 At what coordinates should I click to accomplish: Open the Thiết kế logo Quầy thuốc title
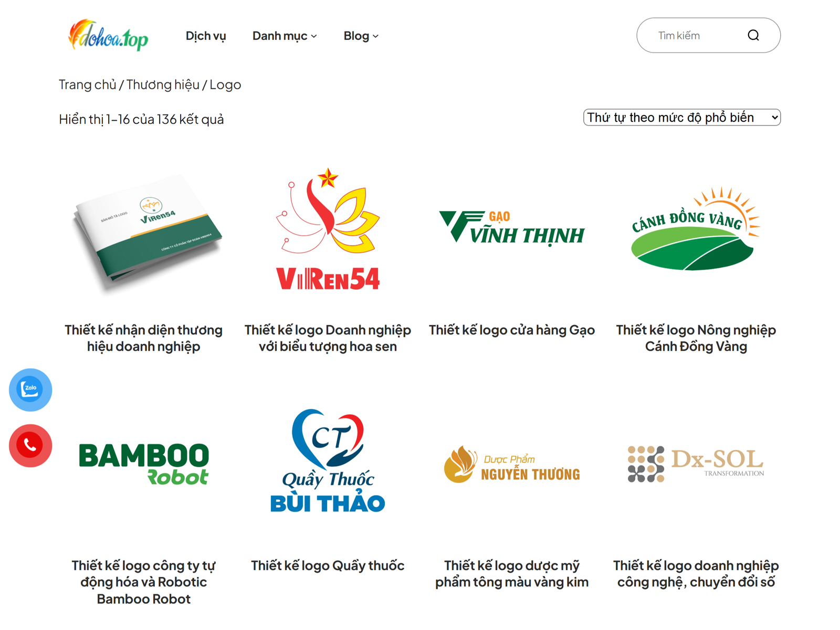[328, 565]
